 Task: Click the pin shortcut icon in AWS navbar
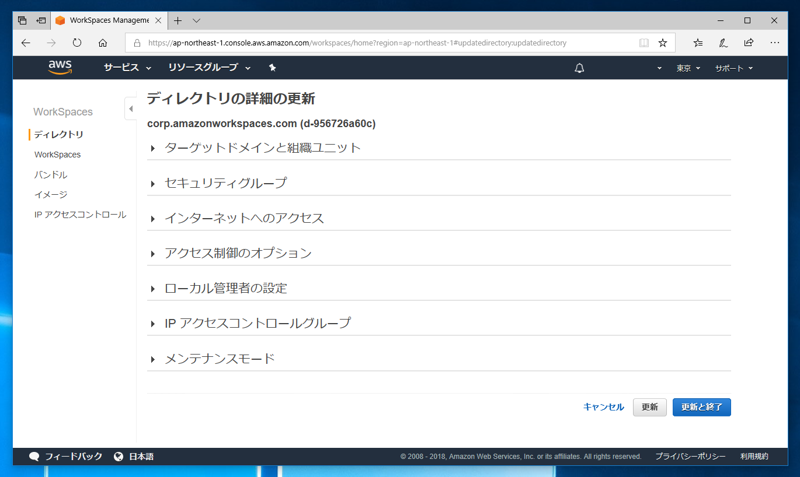(x=272, y=67)
